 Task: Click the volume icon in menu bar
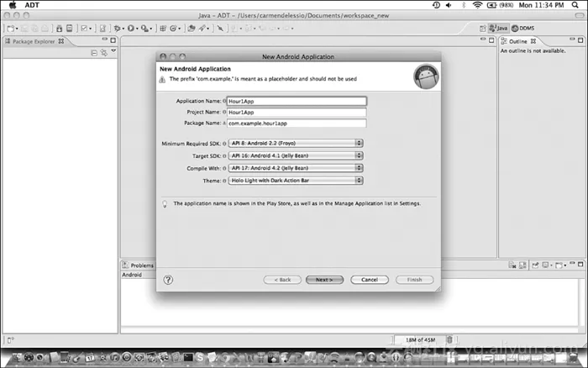pyautogui.click(x=449, y=5)
